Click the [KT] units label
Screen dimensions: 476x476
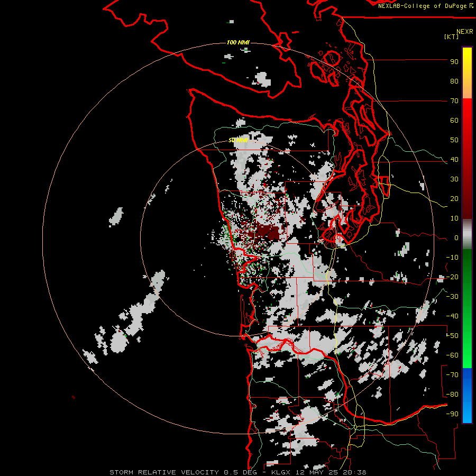coord(451,36)
